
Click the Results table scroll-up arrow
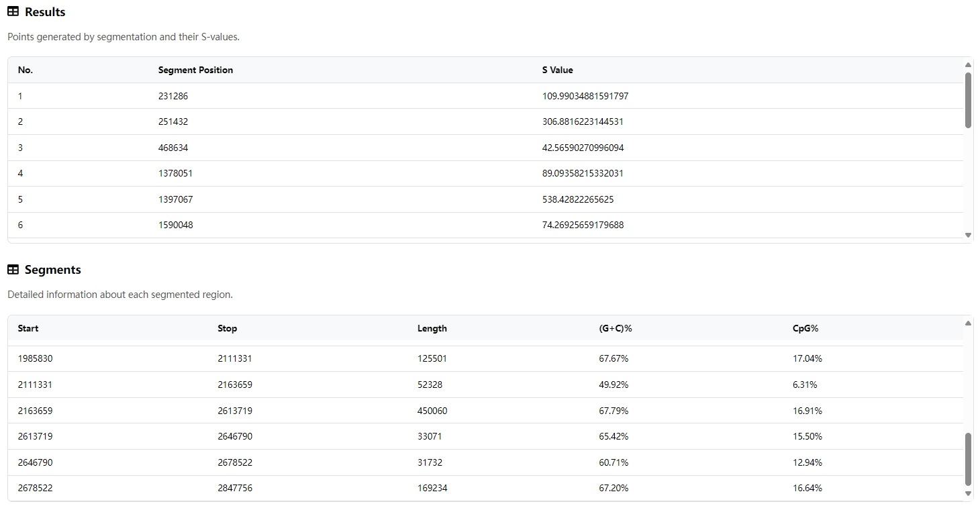968,64
